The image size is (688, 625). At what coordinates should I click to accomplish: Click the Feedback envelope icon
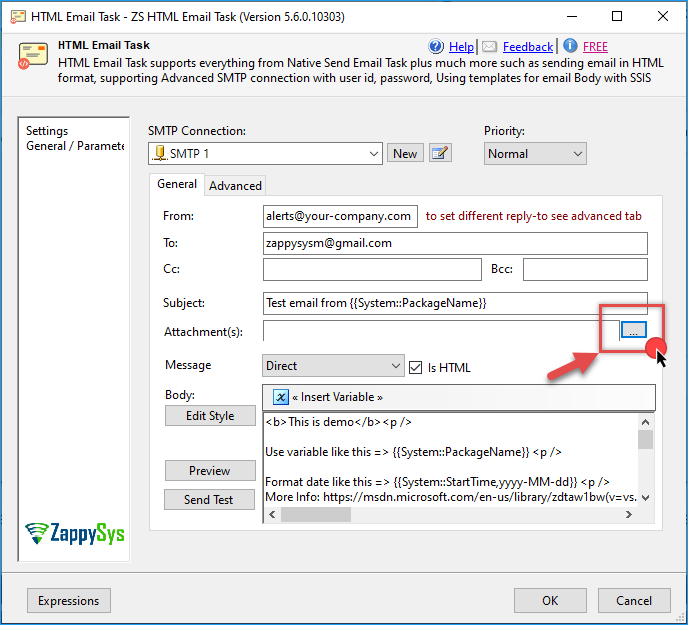pos(489,47)
